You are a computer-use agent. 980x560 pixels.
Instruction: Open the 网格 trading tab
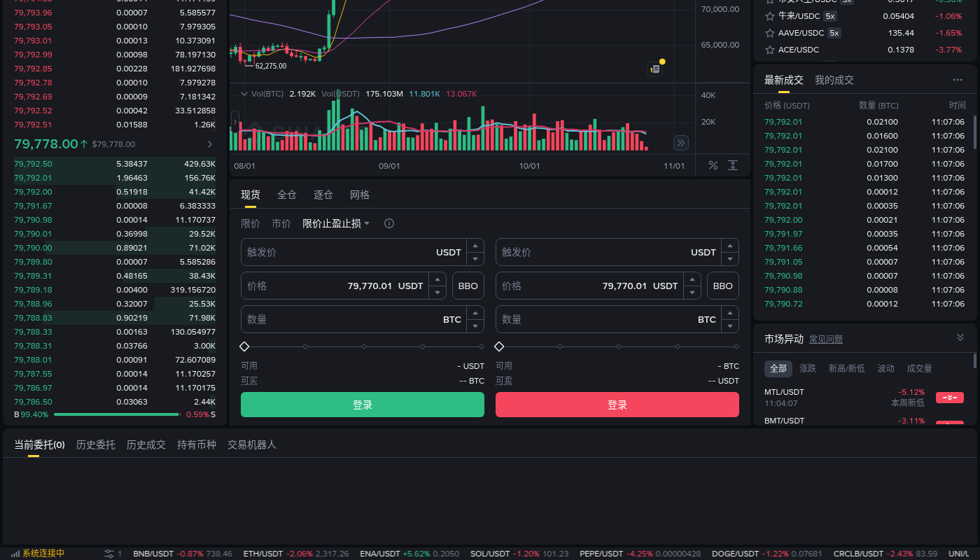click(x=360, y=195)
